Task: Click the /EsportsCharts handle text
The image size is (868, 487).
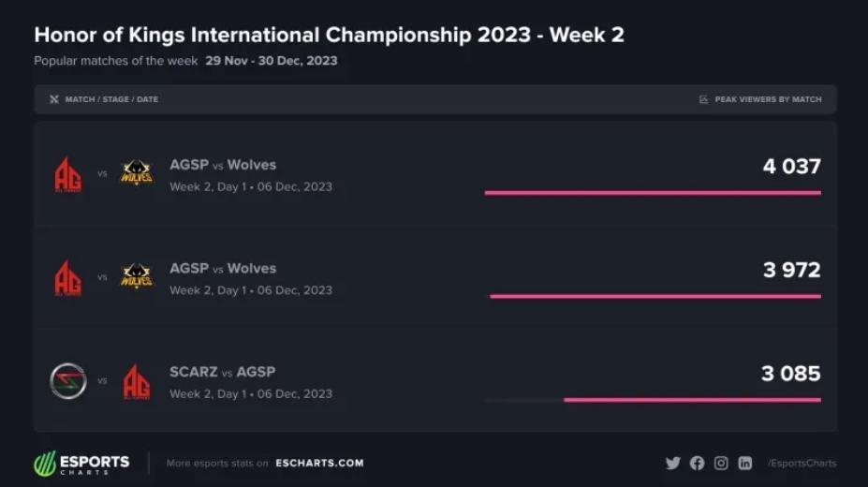Action: tap(802, 464)
